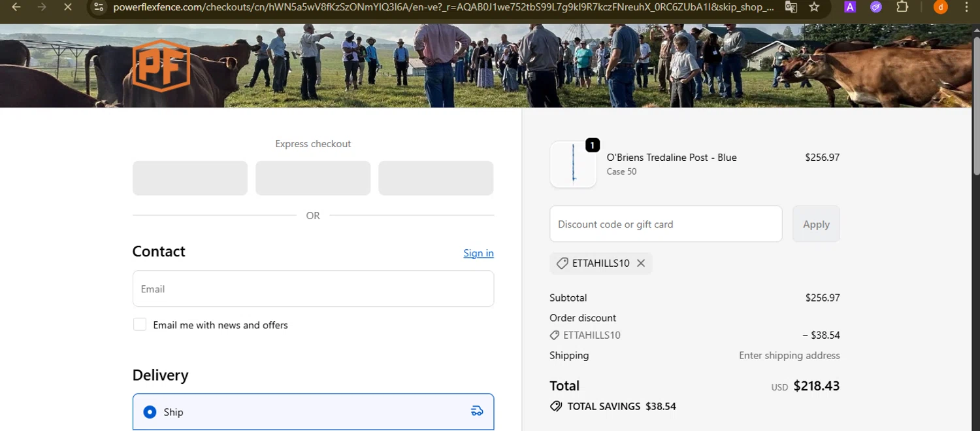Viewport: 980px width, 431px height.
Task: Click the discount amount − $38.54
Action: point(821,336)
